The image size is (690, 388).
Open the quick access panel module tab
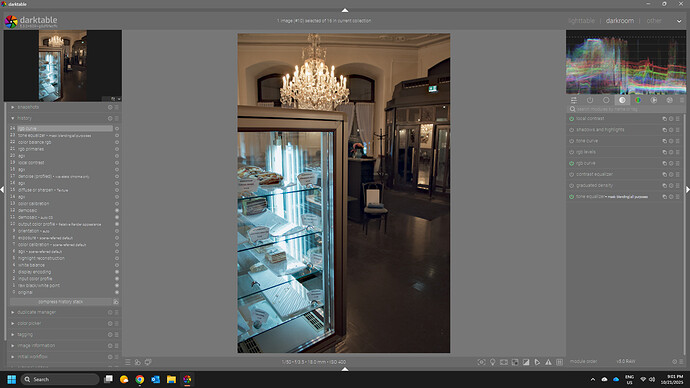click(x=574, y=100)
